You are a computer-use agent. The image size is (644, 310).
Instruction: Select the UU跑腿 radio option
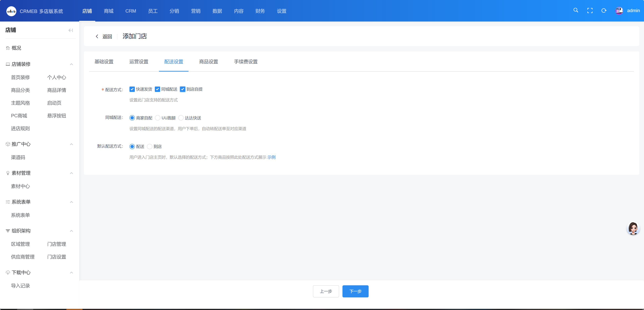(x=157, y=118)
